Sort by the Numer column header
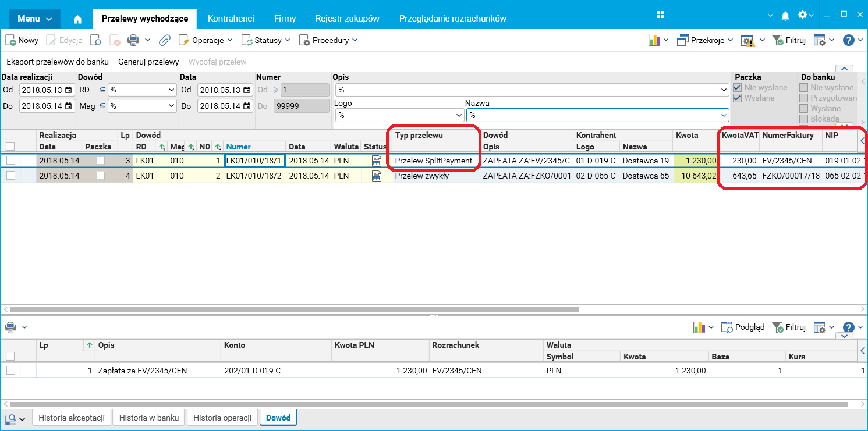 254,147
